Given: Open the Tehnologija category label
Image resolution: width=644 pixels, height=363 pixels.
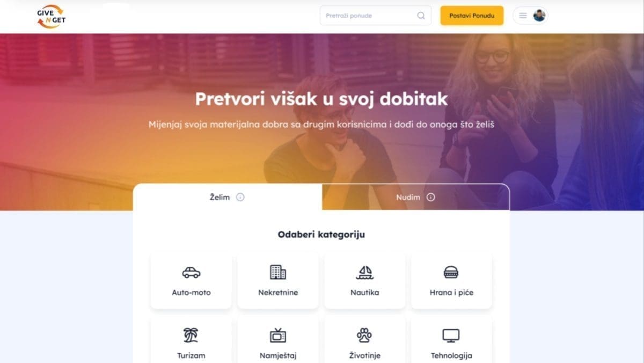Looking at the screenshot, I should (451, 355).
